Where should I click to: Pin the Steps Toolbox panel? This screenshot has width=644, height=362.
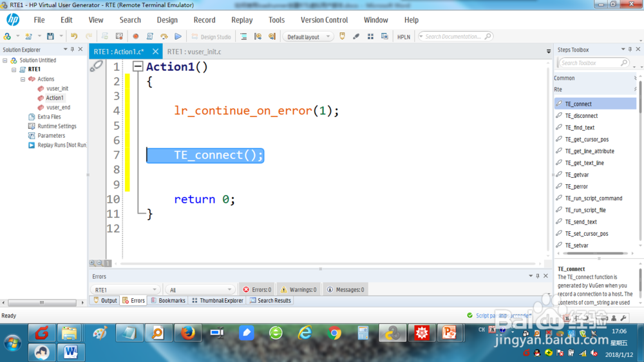pos(630,50)
